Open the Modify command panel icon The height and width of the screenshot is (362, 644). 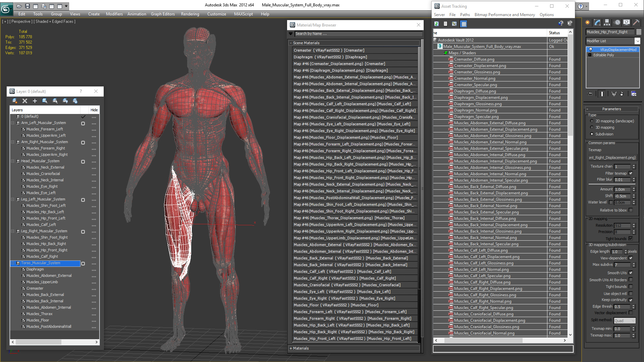(597, 22)
